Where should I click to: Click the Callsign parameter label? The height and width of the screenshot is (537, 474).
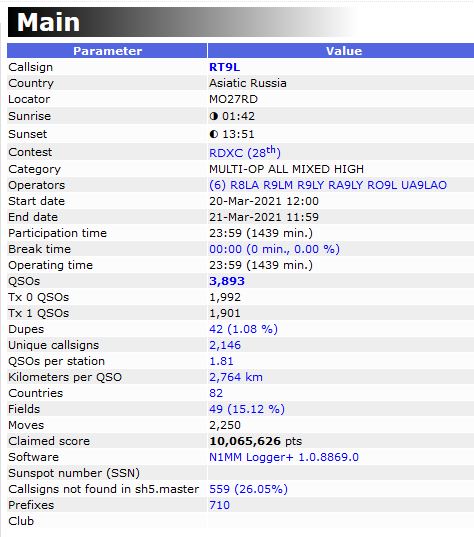(30, 67)
